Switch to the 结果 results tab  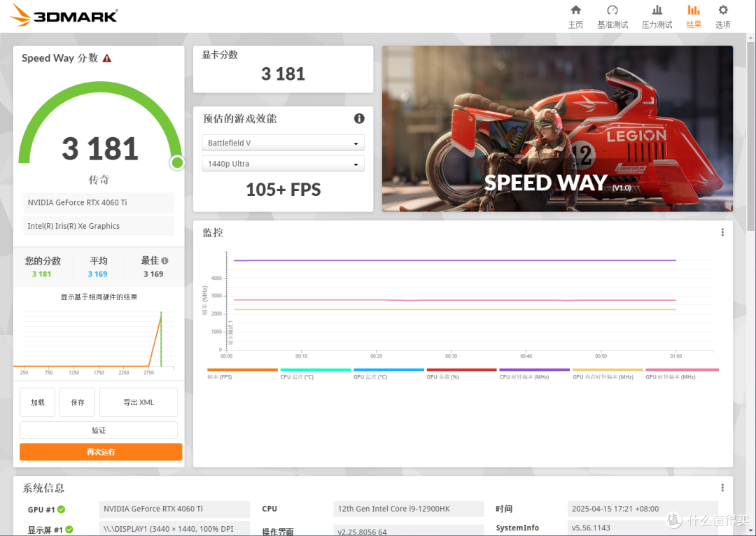click(693, 17)
